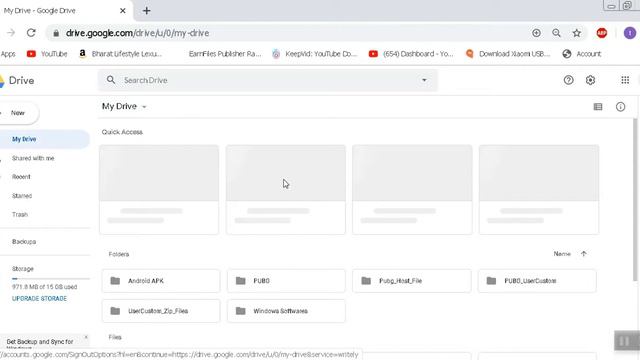Viewport: 640px width, 360px height.
Task: Open Drive settings gear icon
Action: 590,80
